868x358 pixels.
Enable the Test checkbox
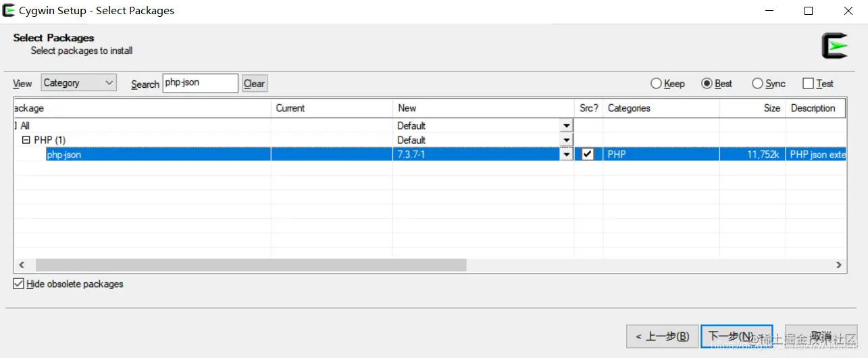tap(808, 84)
